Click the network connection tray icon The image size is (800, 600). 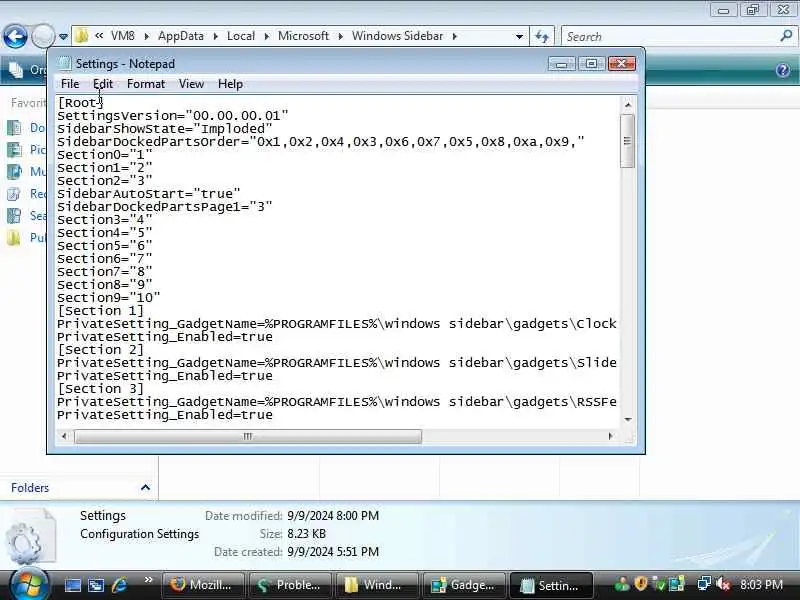pos(704,584)
